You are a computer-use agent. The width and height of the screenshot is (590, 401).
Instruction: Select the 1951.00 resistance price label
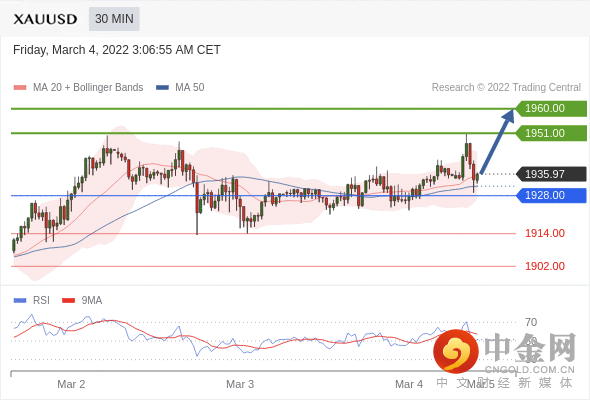pos(551,133)
